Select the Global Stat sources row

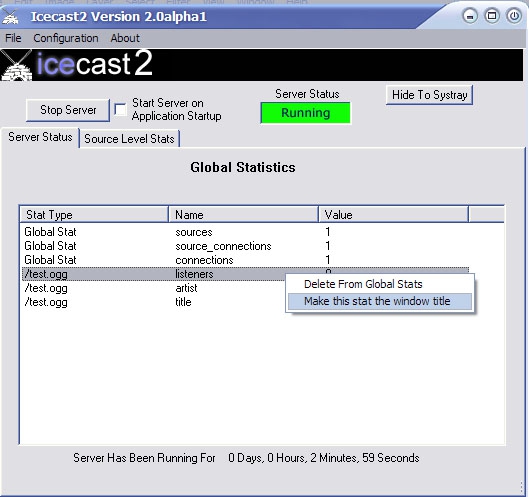245,232
